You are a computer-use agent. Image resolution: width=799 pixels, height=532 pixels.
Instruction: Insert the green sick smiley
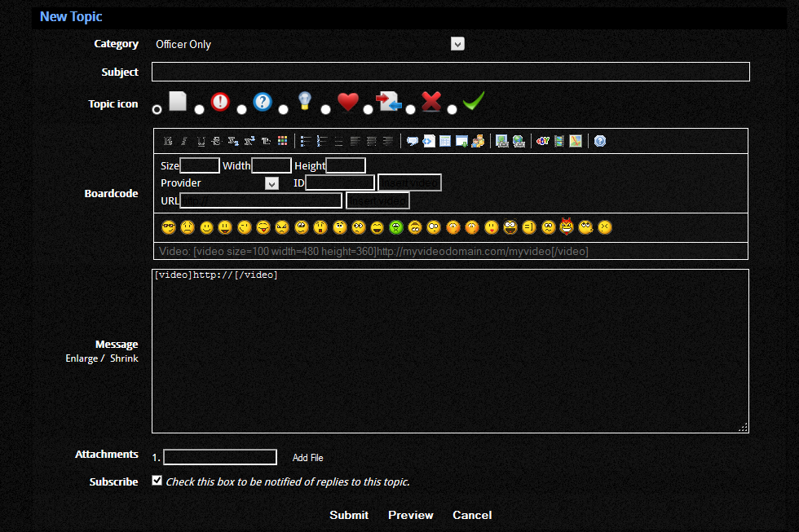click(x=396, y=227)
